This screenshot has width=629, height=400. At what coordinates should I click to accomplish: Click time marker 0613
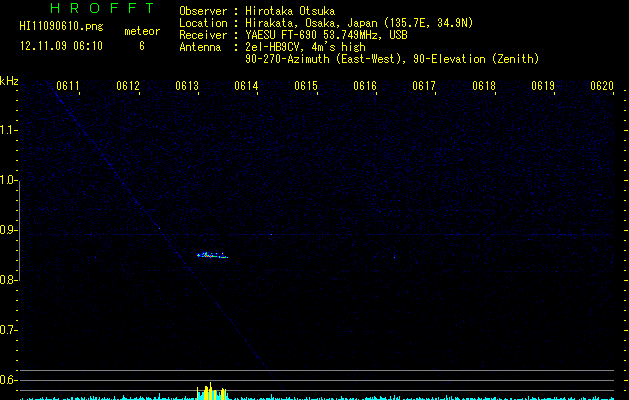pyautogui.click(x=187, y=86)
